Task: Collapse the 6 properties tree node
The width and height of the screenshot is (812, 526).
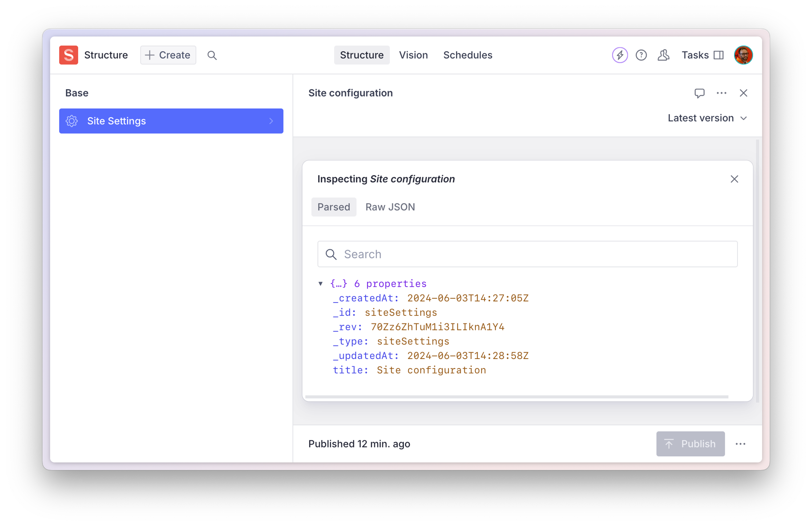Action: (320, 284)
